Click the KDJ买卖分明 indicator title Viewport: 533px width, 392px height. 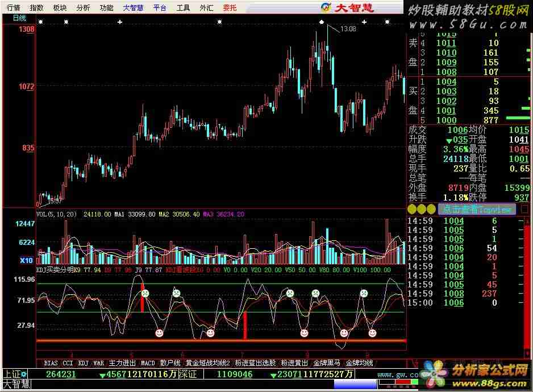click(x=55, y=270)
